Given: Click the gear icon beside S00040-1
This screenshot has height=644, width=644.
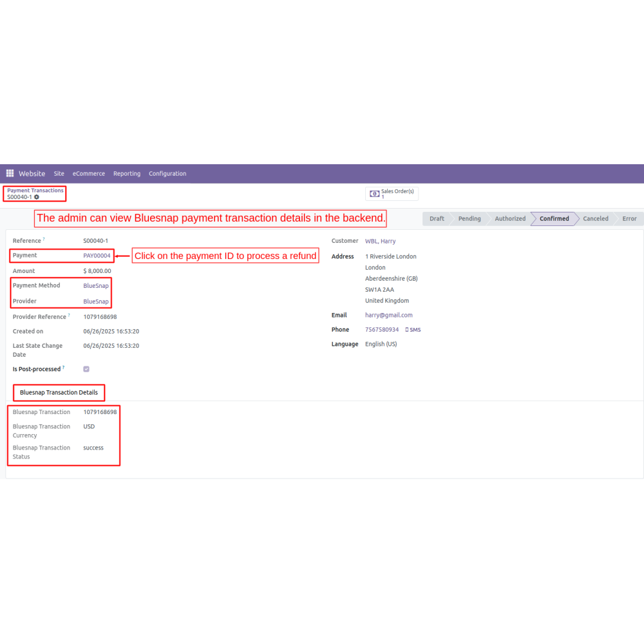Looking at the screenshot, I should click(x=37, y=197).
